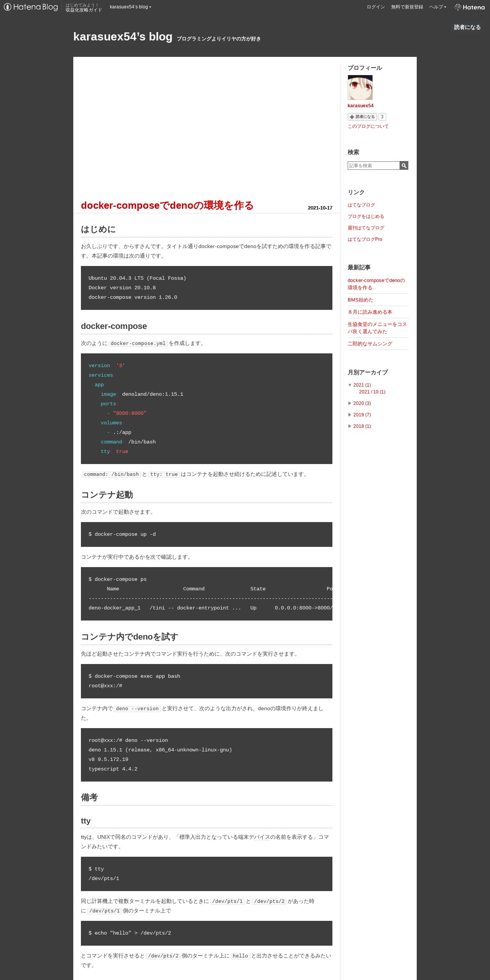
Task: Open recent post 生協食堂のメニューをコスパ良く選んでみた
Action: click(x=377, y=328)
